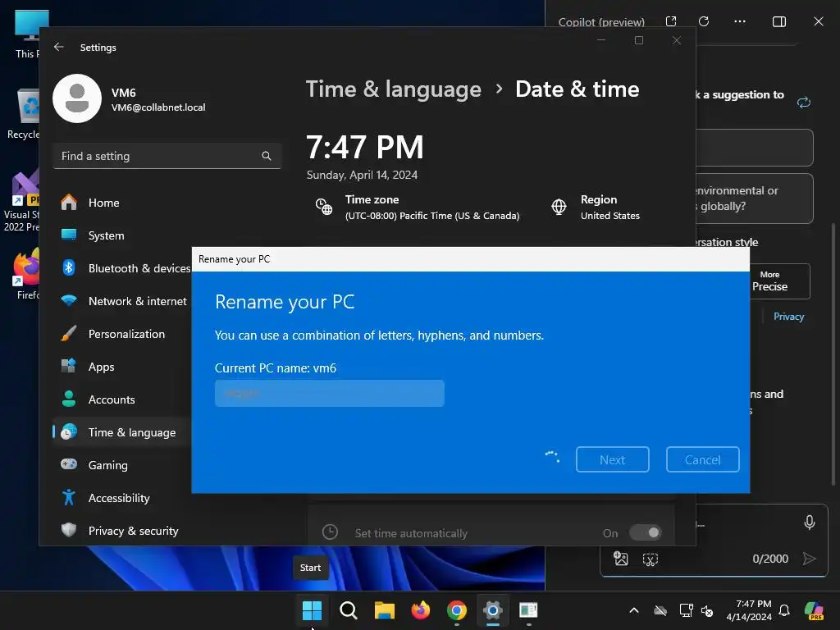The height and width of the screenshot is (630, 840).
Task: Toggle Set time automatically switch
Action: coord(645,532)
